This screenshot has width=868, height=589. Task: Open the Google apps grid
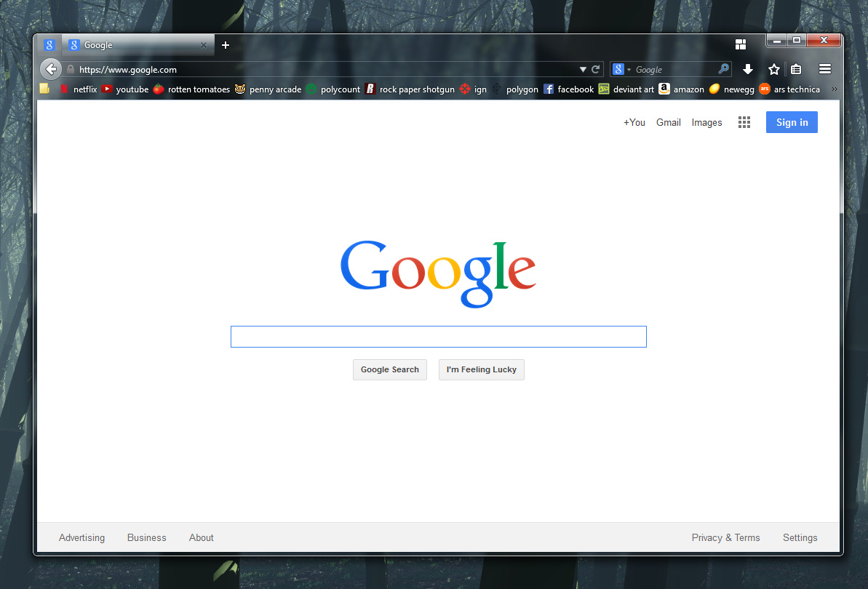tap(744, 122)
